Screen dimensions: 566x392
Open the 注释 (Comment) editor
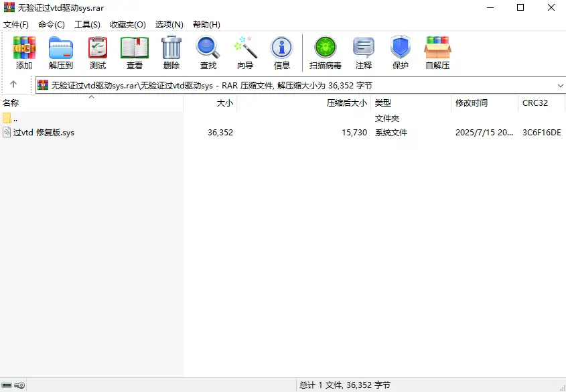pyautogui.click(x=364, y=52)
